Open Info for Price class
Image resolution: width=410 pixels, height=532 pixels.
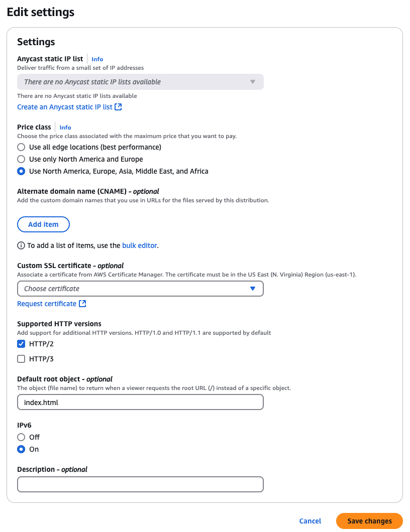pyautogui.click(x=65, y=127)
